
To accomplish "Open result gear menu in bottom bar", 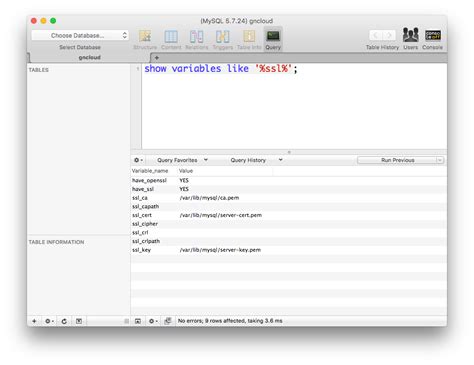I will point(153,321).
